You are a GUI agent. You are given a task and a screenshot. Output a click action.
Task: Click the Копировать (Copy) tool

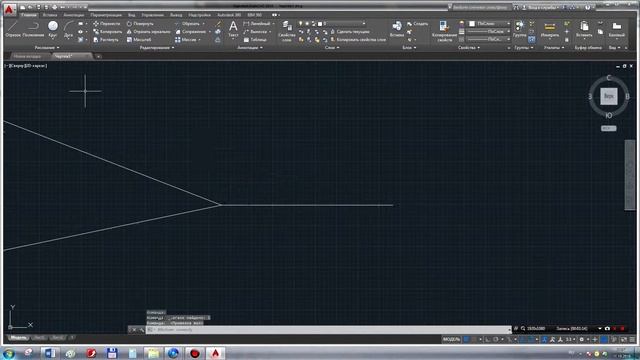point(107,31)
